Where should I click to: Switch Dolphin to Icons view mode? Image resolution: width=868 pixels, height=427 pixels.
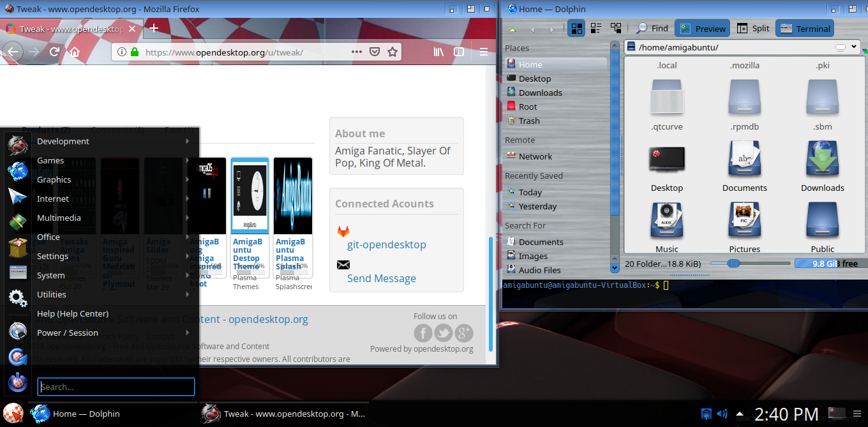(x=577, y=28)
